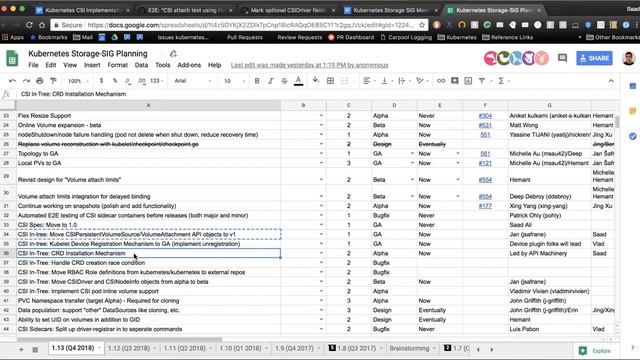The height and width of the screenshot is (360, 640).
Task: Open the font size dropdown
Action: tap(234, 81)
